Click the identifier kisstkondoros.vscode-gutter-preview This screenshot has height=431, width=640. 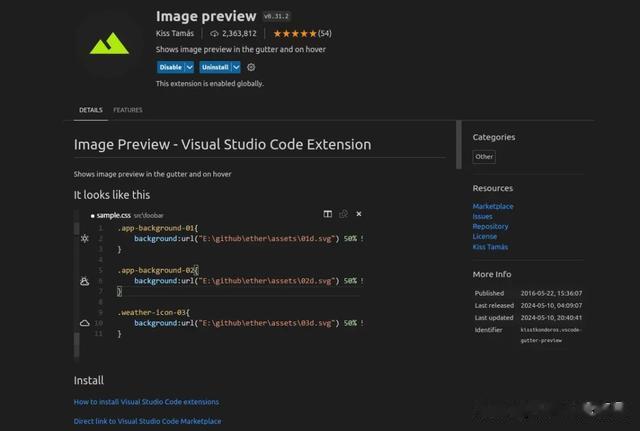pyautogui.click(x=551, y=335)
